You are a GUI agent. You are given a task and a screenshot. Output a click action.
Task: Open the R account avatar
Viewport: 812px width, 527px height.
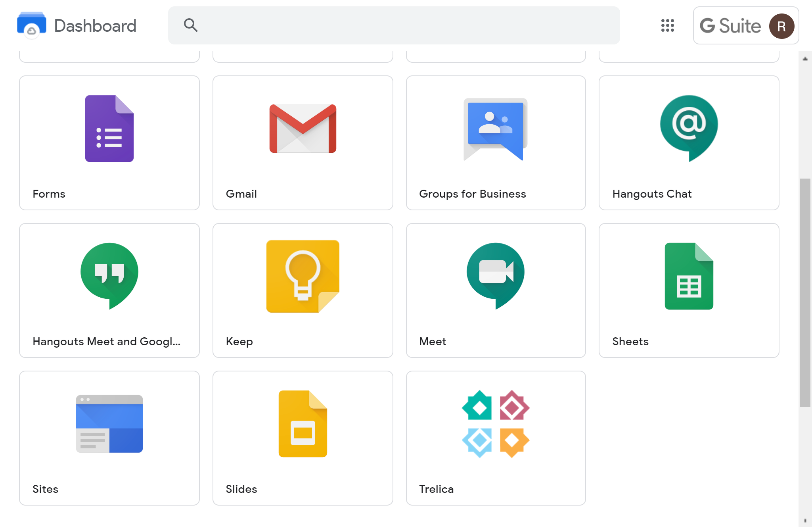(x=781, y=26)
